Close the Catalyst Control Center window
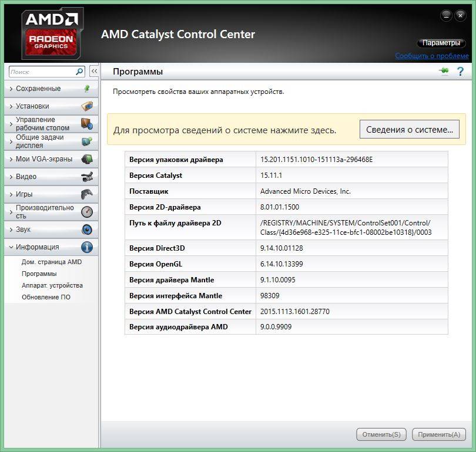 (460, 15)
